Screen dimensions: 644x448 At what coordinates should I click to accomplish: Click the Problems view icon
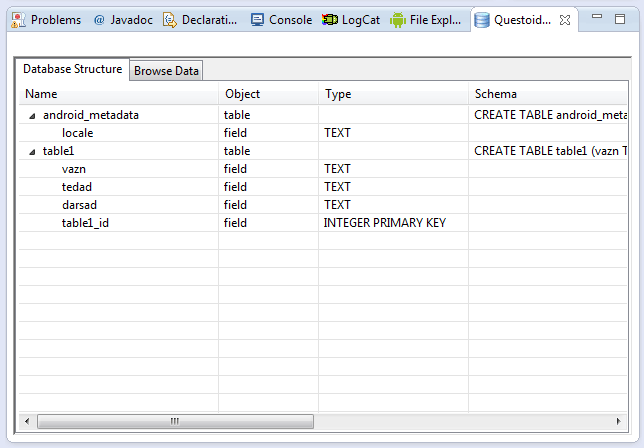(18, 20)
